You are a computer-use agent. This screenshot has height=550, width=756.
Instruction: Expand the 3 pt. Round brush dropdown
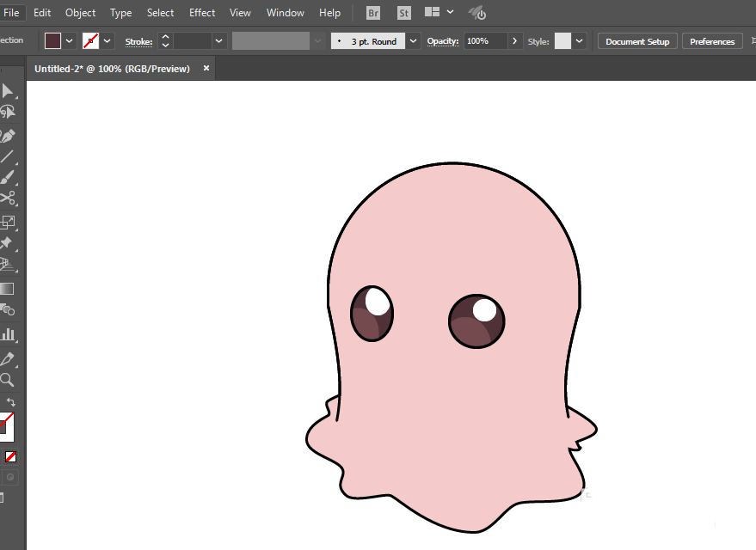click(x=414, y=41)
